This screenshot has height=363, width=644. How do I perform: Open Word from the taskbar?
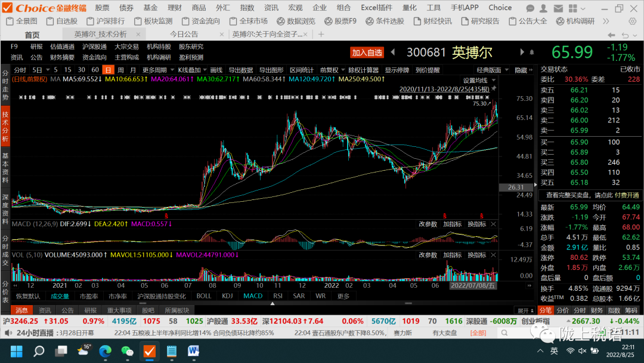coord(193,351)
